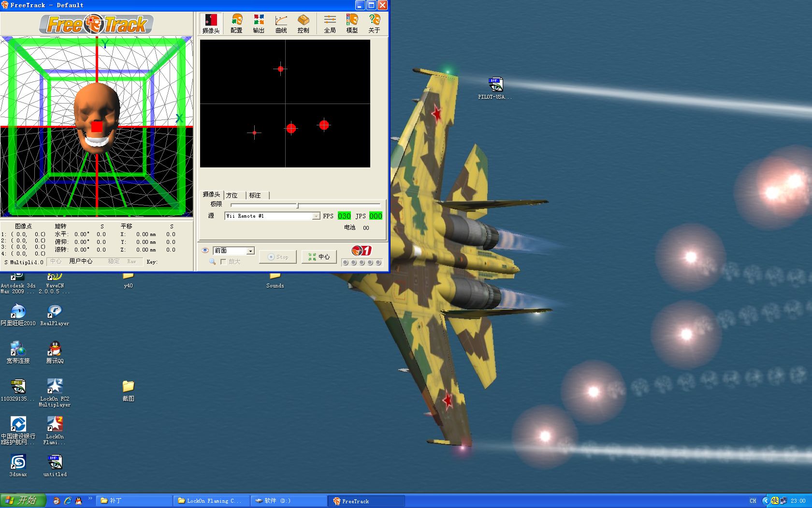Open the LockOn FC2 Multiplayer shortcut
812x508 pixels.
point(55,393)
